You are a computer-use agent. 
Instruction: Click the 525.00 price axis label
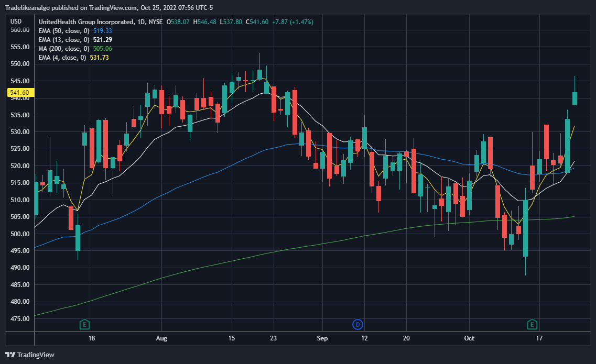click(x=20, y=149)
